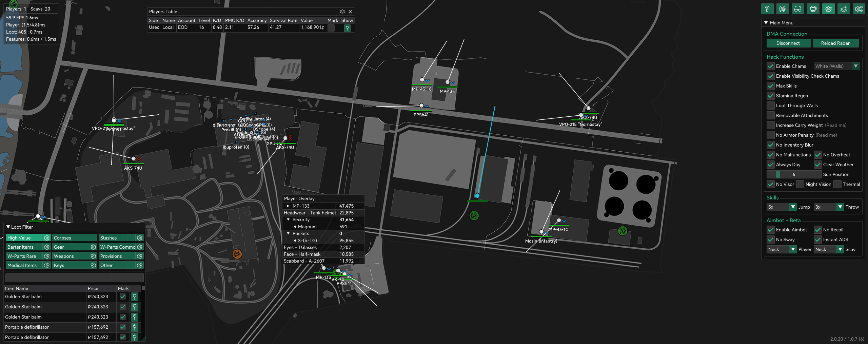Open the Player aimbot Neck dropdown

click(x=782, y=249)
